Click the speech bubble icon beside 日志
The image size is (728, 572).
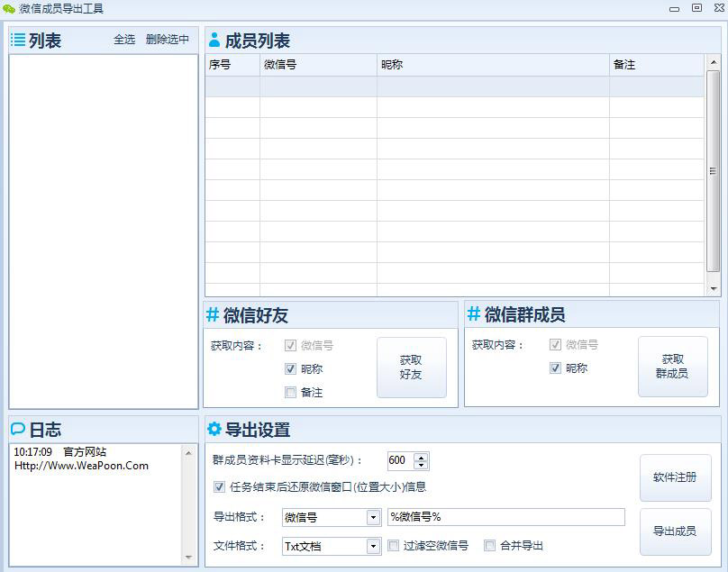coord(18,430)
